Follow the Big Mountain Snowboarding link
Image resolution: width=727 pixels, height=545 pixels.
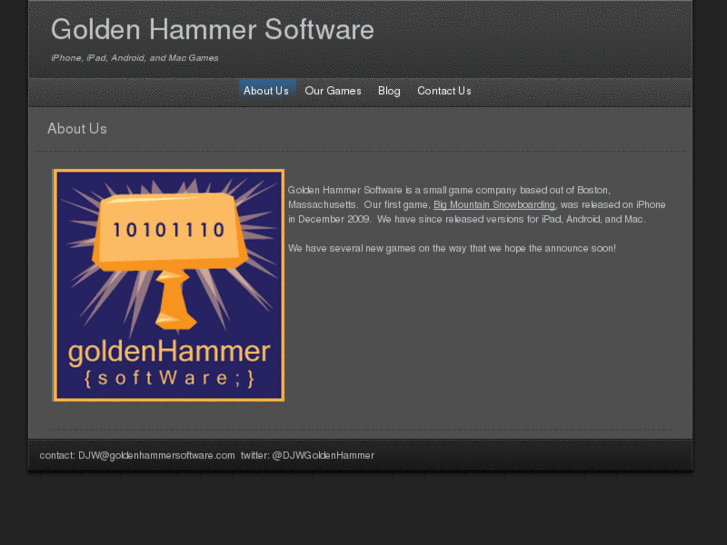pos(494,205)
